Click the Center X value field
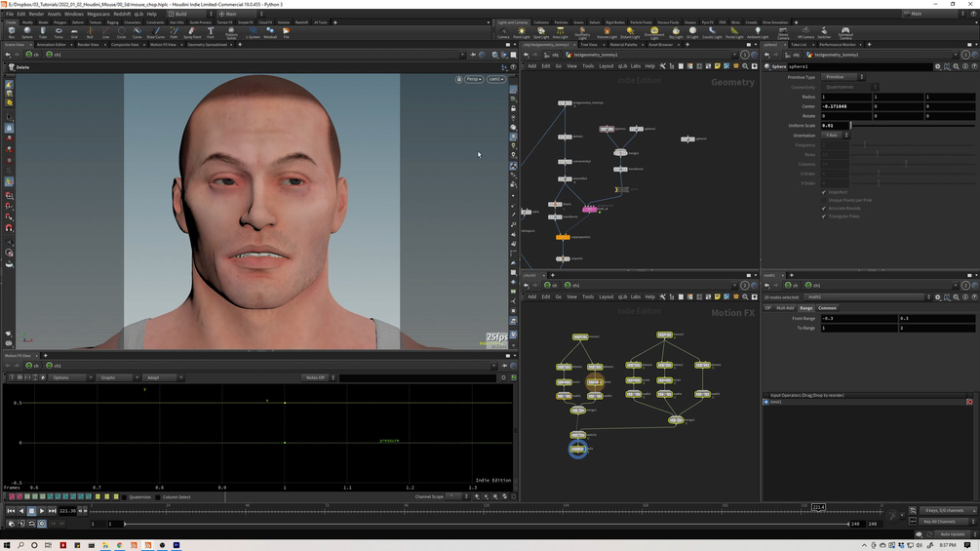 [x=846, y=106]
